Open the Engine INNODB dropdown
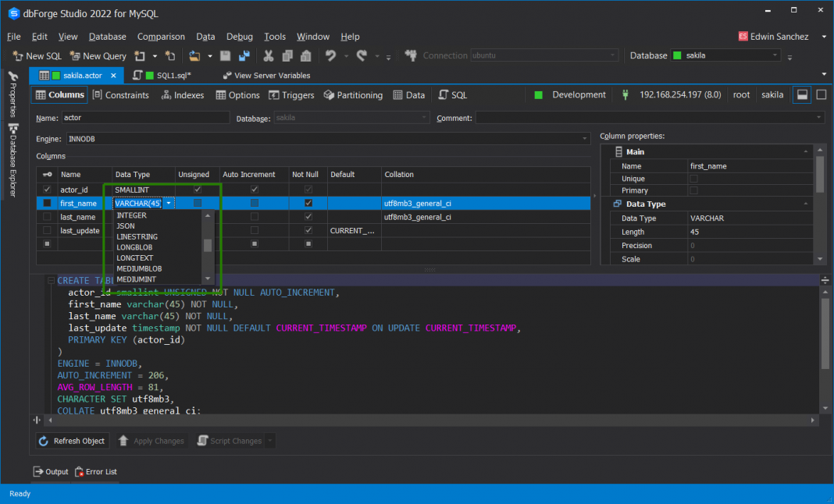834x504 pixels. coord(585,139)
